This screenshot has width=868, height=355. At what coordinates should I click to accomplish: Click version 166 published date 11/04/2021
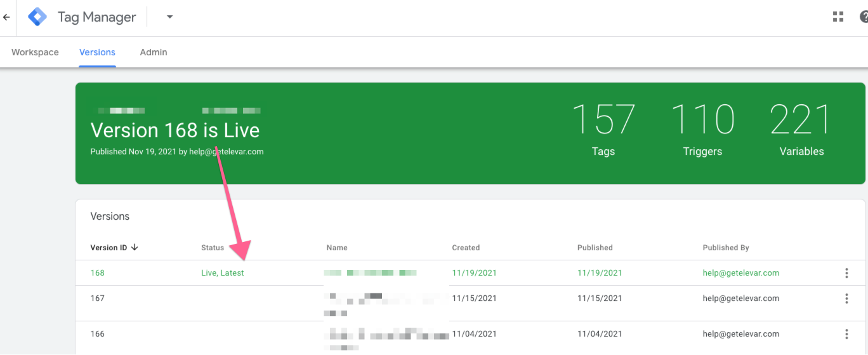600,334
